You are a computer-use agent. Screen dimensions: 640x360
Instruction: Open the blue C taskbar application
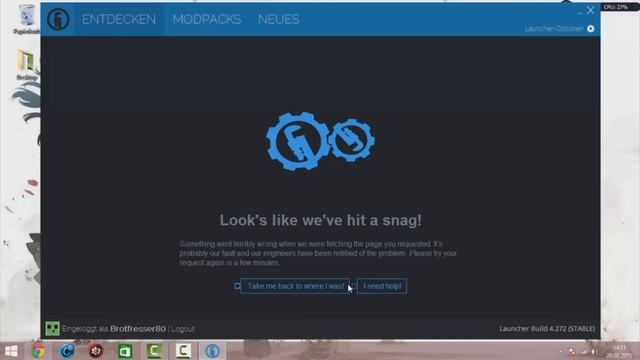[x=67, y=351]
